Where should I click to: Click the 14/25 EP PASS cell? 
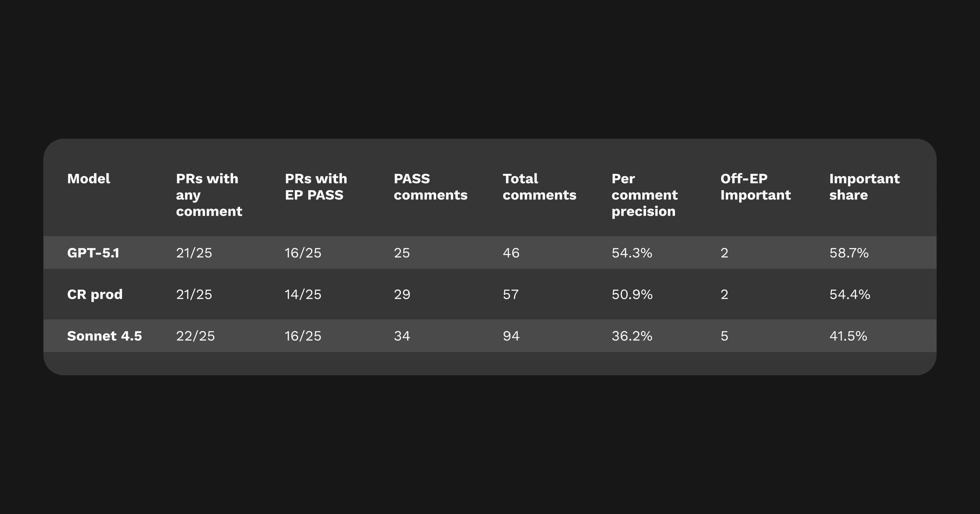point(303,295)
